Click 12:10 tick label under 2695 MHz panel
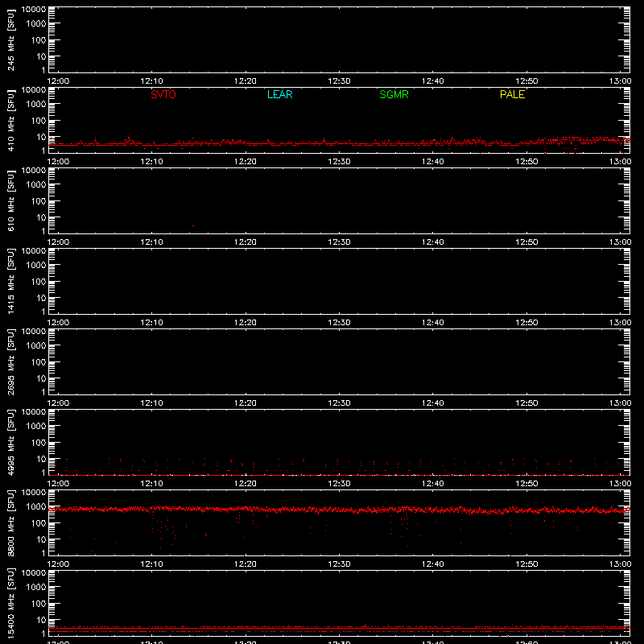644x644 pixels. tap(151, 403)
